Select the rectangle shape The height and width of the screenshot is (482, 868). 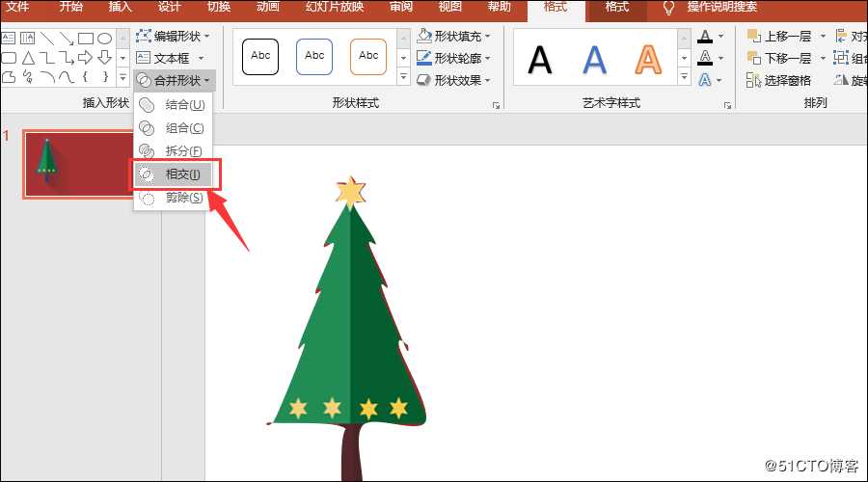[x=86, y=39]
